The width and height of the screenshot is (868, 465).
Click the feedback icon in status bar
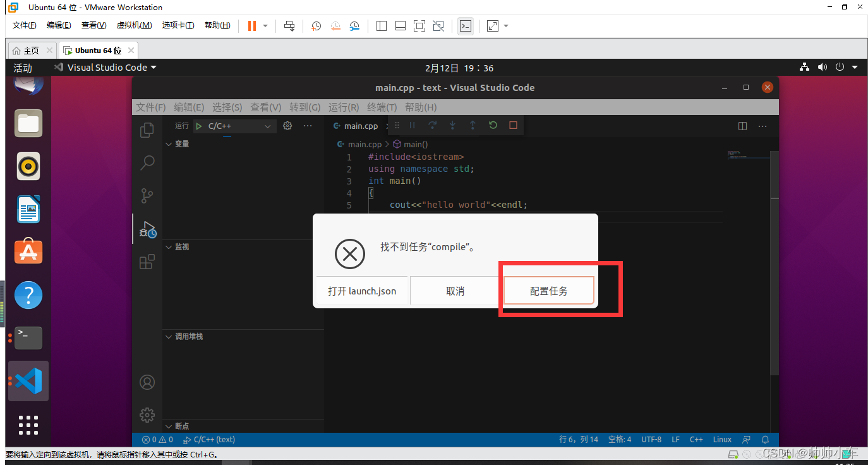pyautogui.click(x=747, y=440)
